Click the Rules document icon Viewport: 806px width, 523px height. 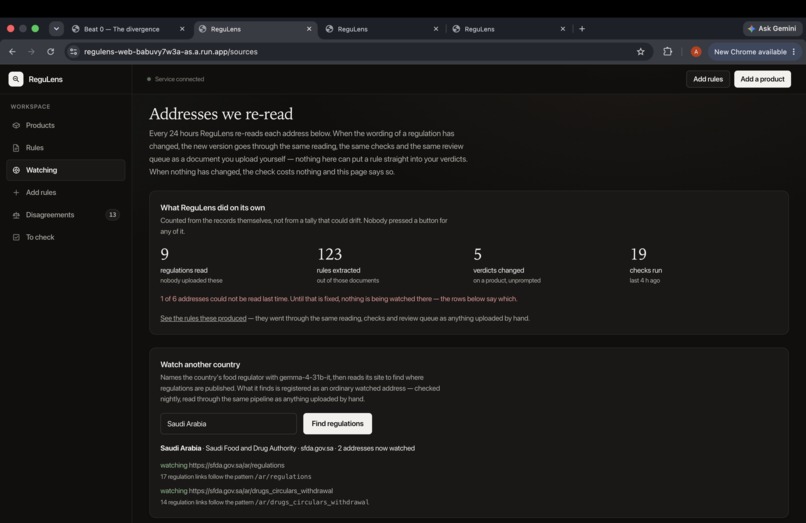point(16,148)
